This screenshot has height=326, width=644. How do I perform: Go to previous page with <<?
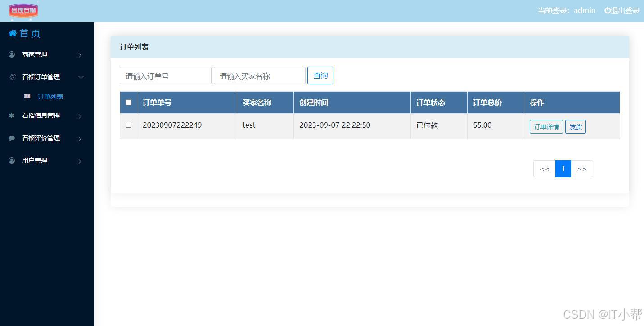click(545, 169)
